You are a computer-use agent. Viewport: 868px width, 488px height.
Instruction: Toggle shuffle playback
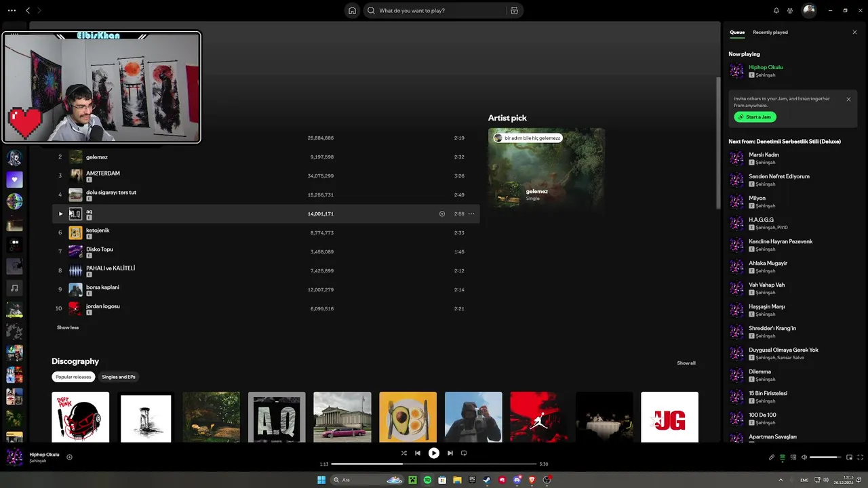[x=403, y=453]
